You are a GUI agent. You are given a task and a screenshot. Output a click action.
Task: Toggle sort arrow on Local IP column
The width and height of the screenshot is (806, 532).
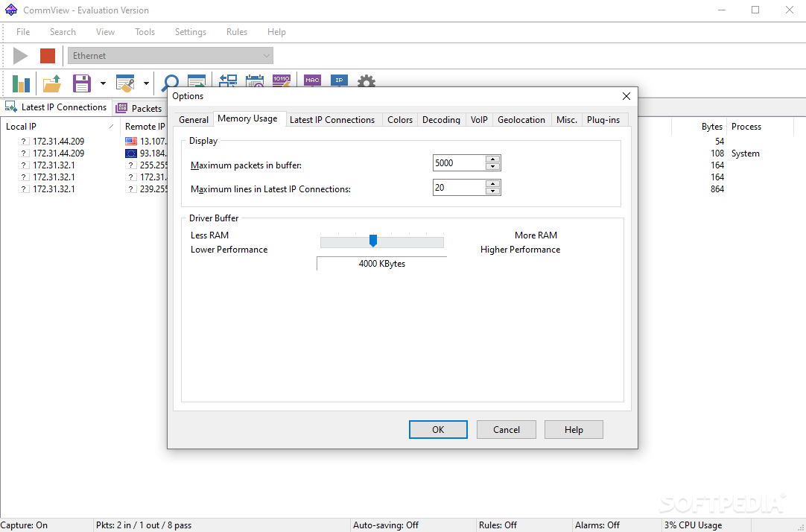[112, 127]
